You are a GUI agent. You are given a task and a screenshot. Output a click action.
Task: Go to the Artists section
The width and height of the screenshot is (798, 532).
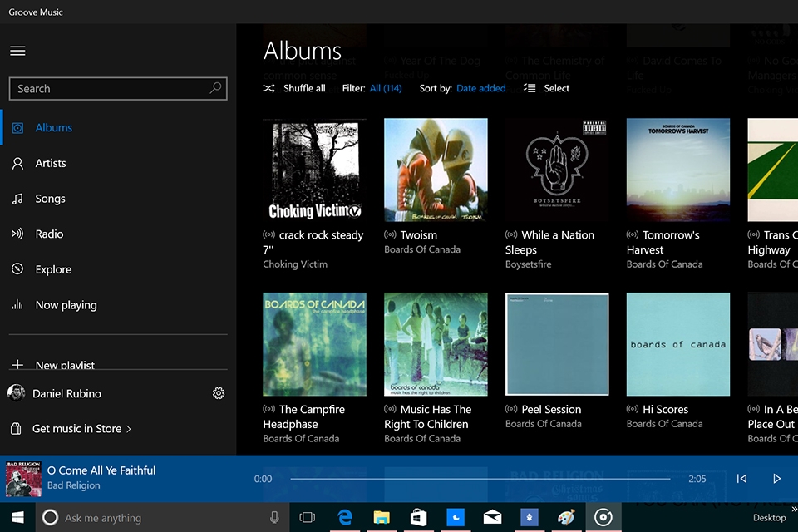click(51, 163)
